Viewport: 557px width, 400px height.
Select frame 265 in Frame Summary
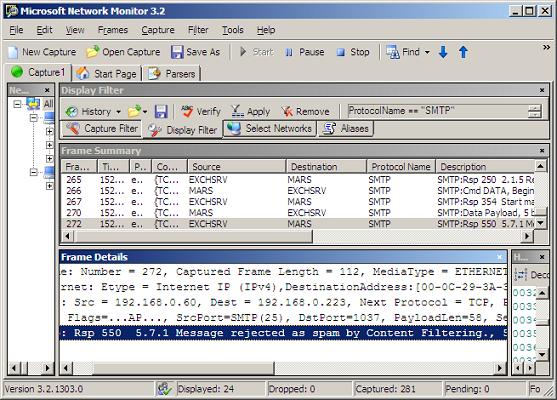pyautogui.click(x=298, y=180)
